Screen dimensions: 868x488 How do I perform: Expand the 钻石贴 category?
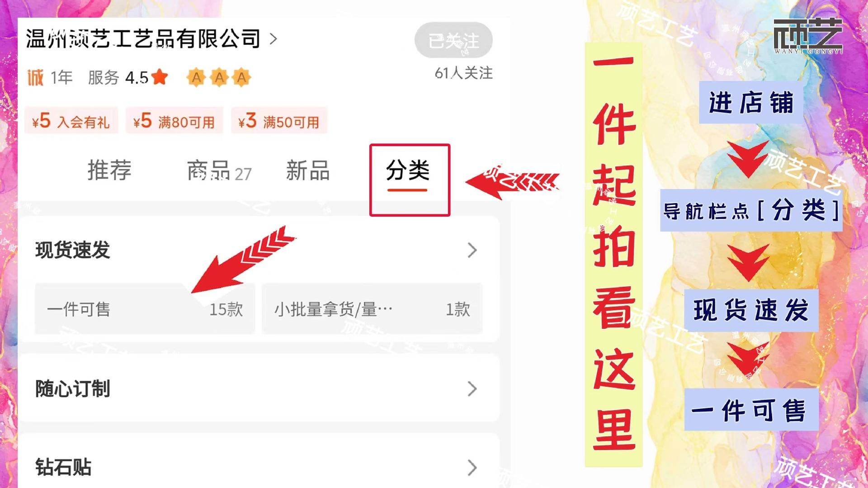(258, 467)
